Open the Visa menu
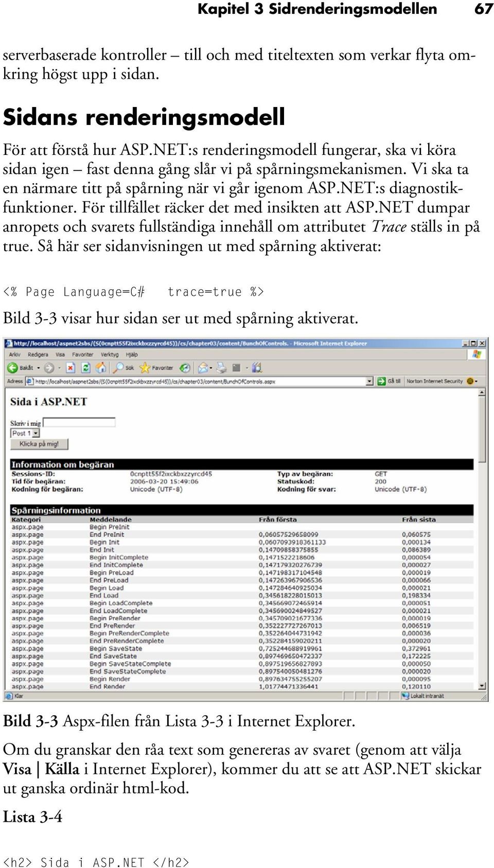This screenshot has width=494, height=868. 60,355
